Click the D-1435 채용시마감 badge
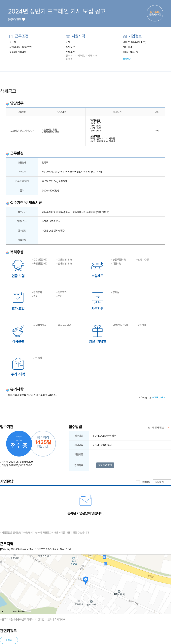The height and width of the screenshot is (644, 171). (155, 13)
